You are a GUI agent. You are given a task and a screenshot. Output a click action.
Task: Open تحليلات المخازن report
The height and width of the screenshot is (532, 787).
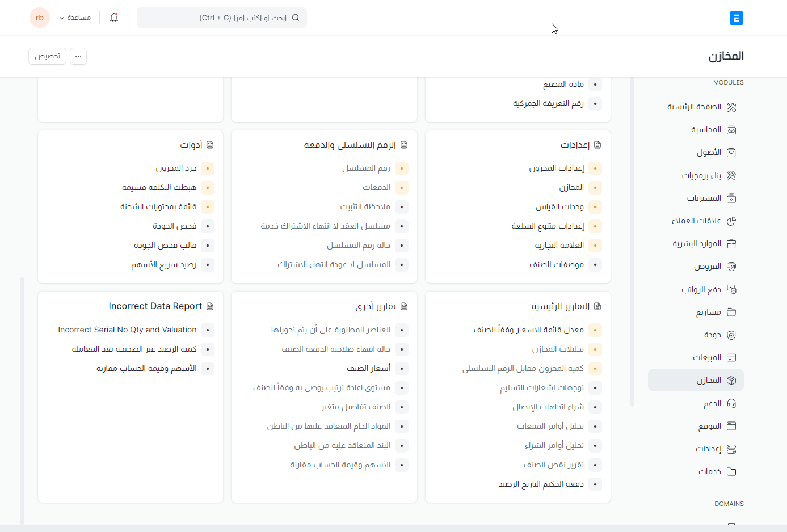click(558, 349)
